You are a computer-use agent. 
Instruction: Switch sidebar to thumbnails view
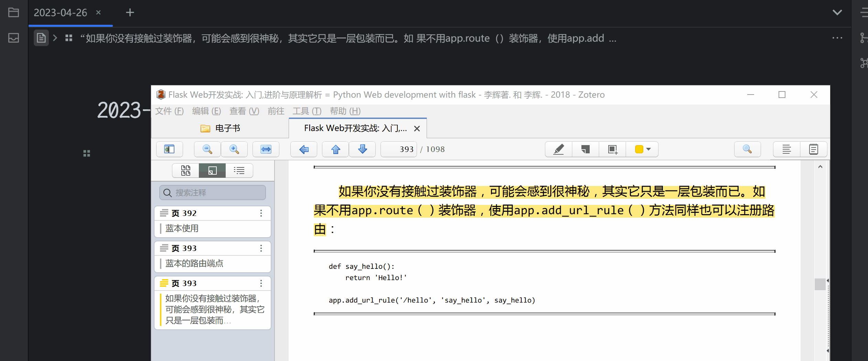[185, 171]
